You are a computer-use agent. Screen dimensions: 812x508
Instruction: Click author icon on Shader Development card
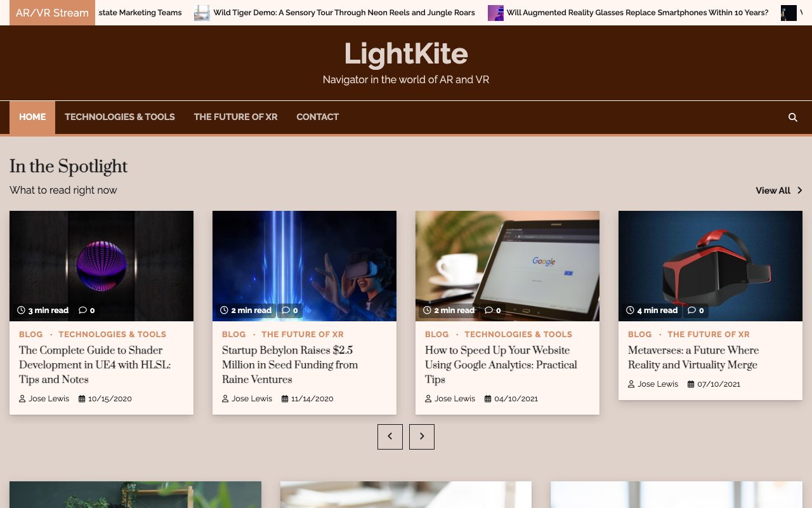[x=22, y=399]
